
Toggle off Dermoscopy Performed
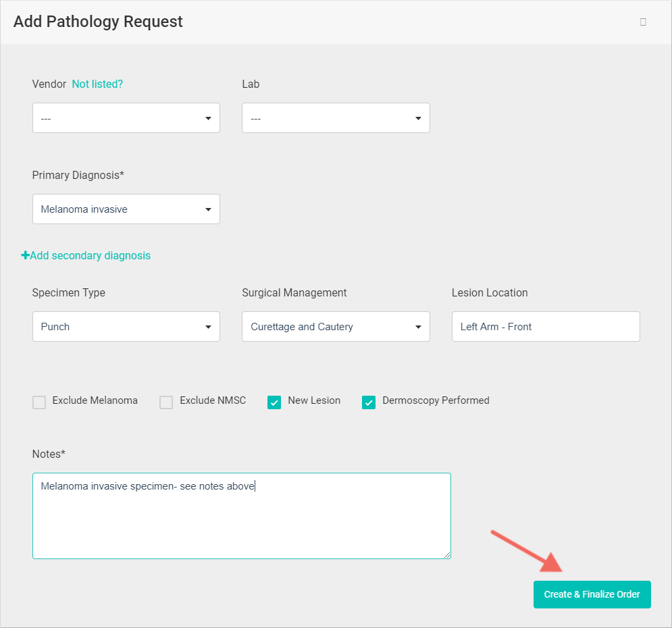click(369, 402)
